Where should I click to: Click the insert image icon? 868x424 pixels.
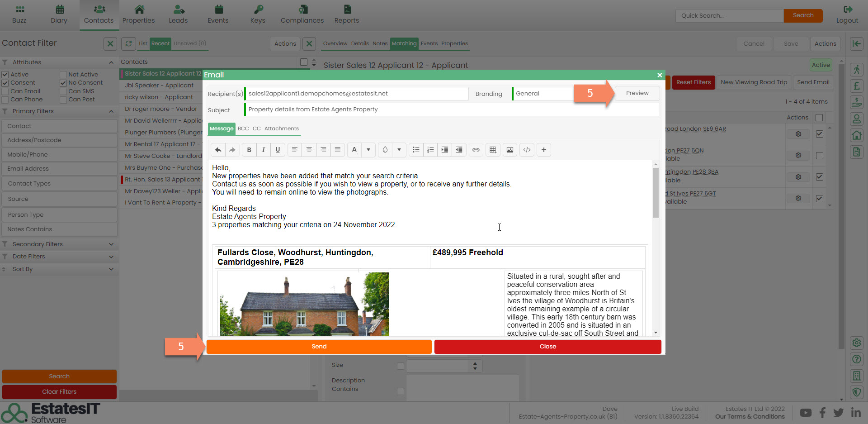point(509,150)
